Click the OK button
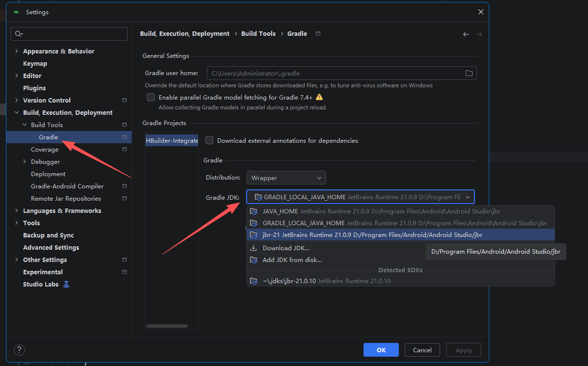Image resolution: width=588 pixels, height=366 pixels. [381, 350]
